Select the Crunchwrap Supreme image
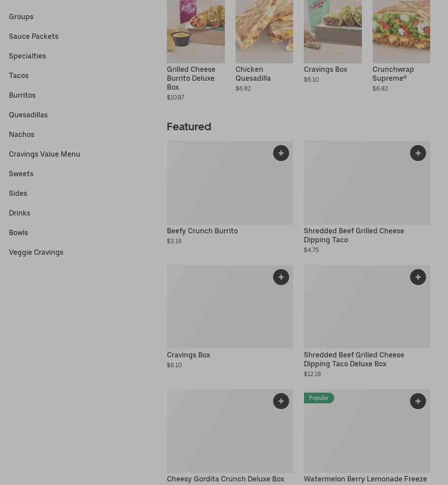448x485 pixels. pos(401,31)
